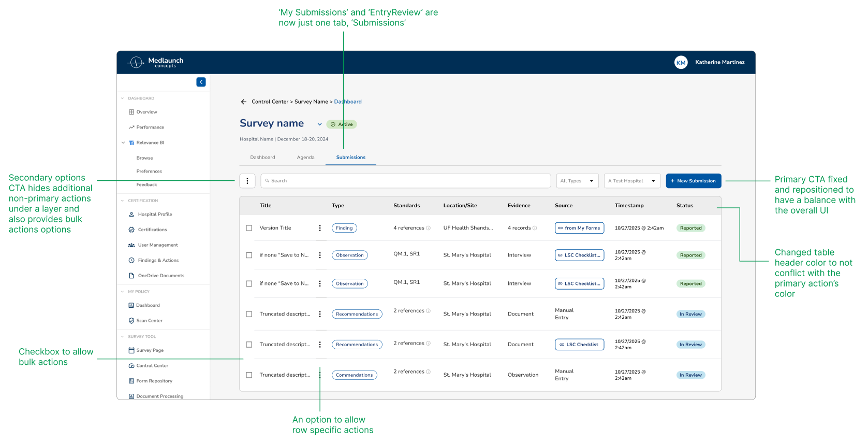This screenshot has height=442, width=868.
Task: Open the All Types filter dropdown
Action: click(x=577, y=181)
